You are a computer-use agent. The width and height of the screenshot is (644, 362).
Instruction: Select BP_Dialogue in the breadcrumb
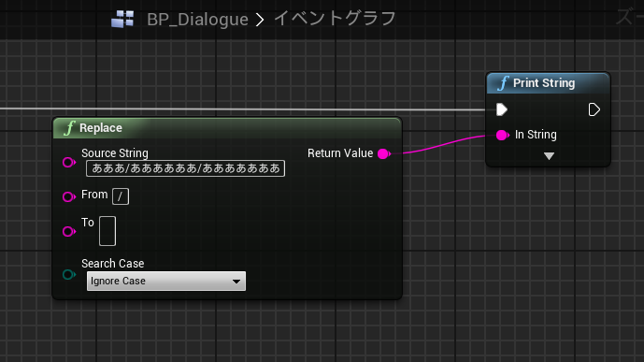tap(197, 20)
